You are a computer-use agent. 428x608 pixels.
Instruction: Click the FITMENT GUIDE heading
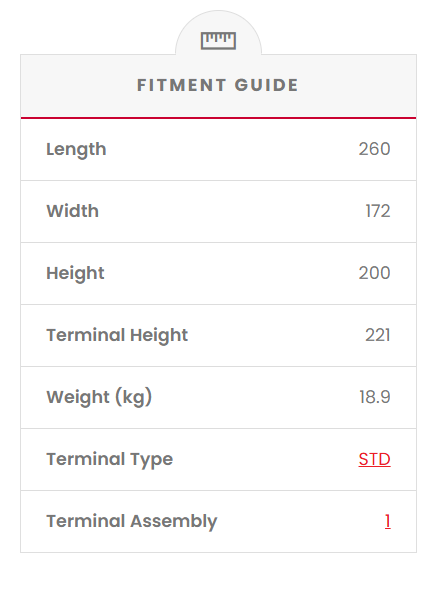(x=218, y=85)
